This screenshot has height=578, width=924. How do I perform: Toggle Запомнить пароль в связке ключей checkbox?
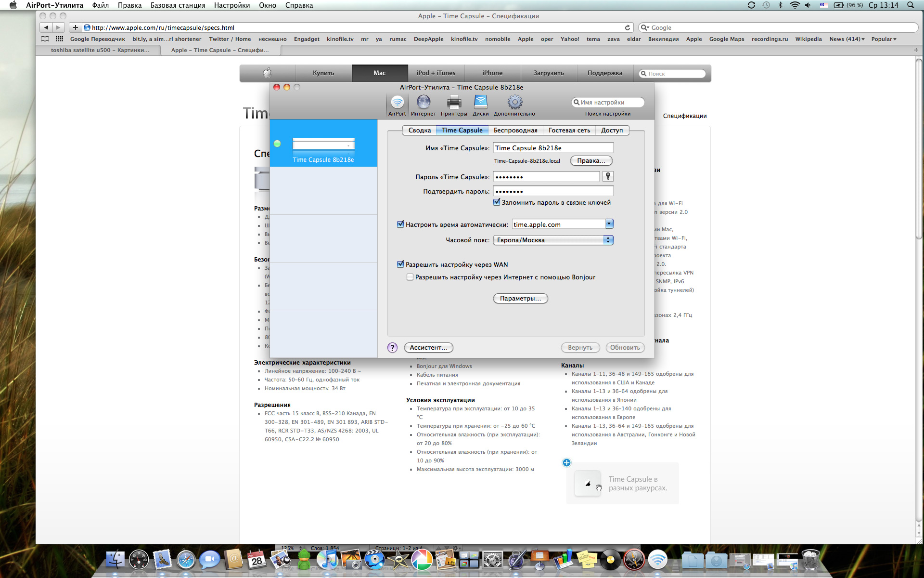(x=497, y=202)
